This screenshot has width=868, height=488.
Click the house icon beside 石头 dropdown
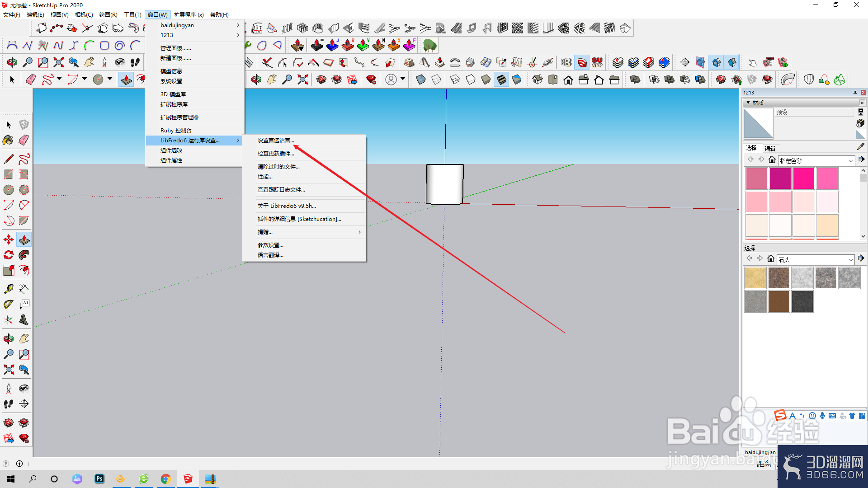(x=771, y=259)
